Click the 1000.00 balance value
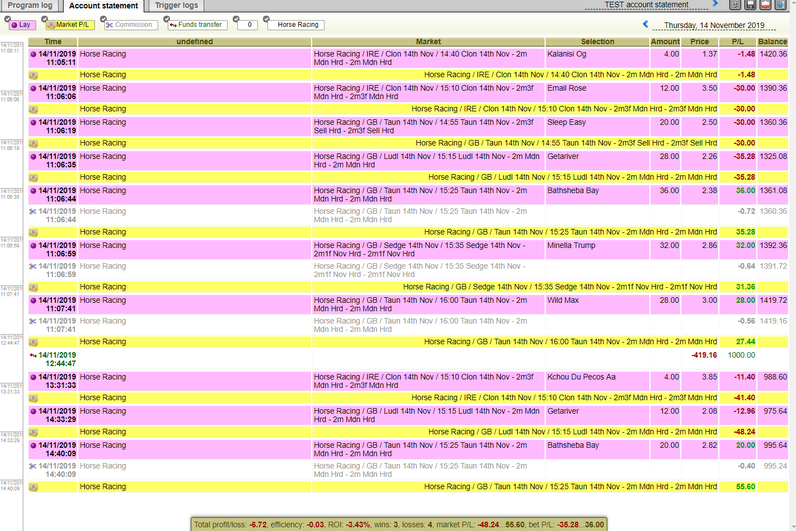This screenshot has height=531, width=796. coord(741,355)
